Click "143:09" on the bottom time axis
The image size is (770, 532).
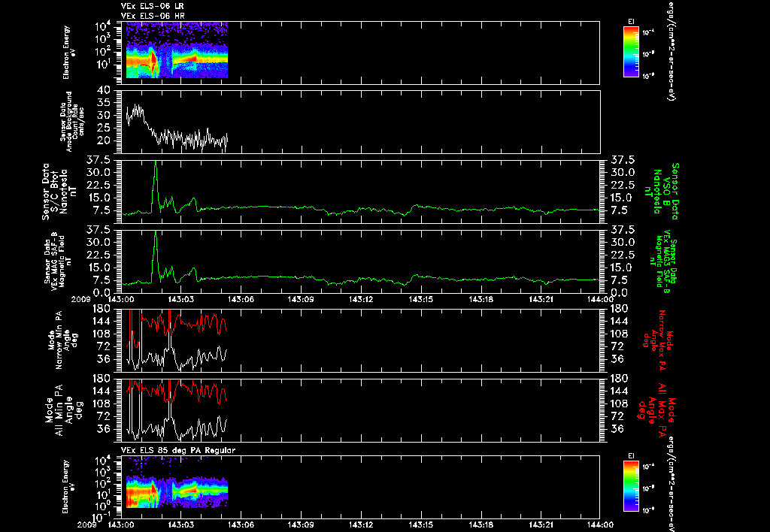[x=301, y=524]
